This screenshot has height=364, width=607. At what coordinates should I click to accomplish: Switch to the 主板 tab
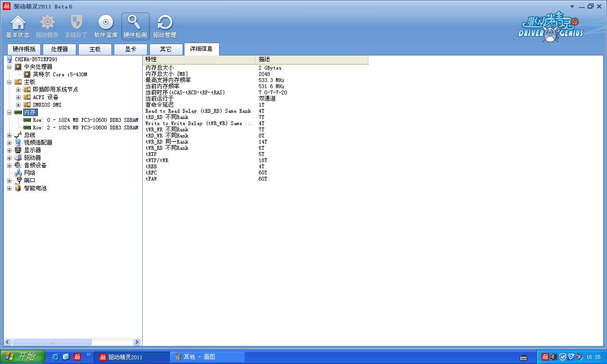pos(95,49)
